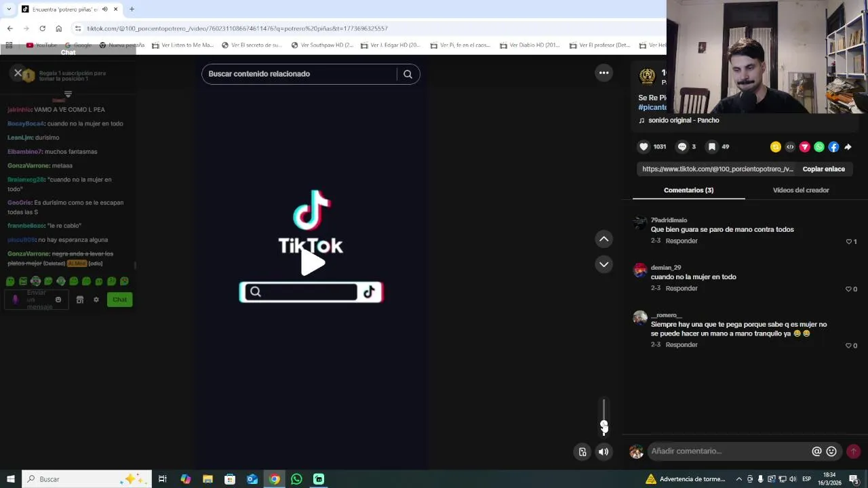Open demian_29 profile picture
868x488 pixels.
[x=640, y=270]
